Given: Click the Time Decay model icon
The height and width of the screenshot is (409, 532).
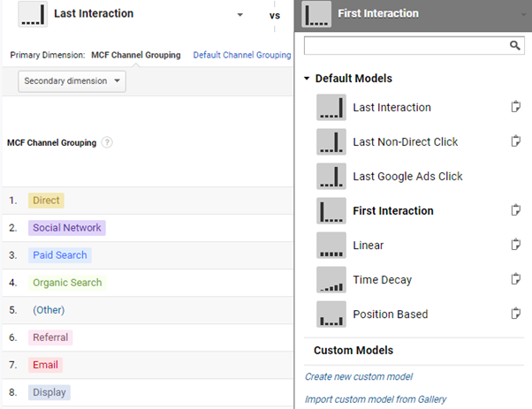Looking at the screenshot, I should click(331, 279).
